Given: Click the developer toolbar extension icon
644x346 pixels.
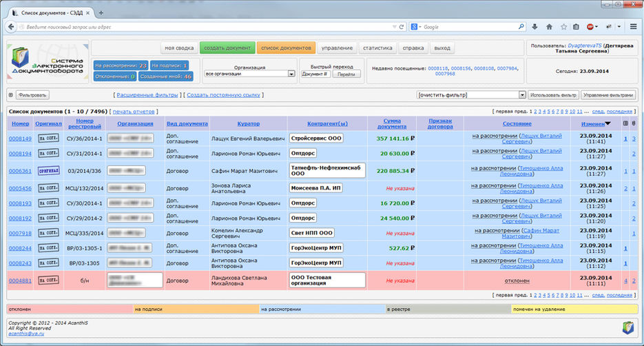Looking at the screenshot, I should pos(609,27).
